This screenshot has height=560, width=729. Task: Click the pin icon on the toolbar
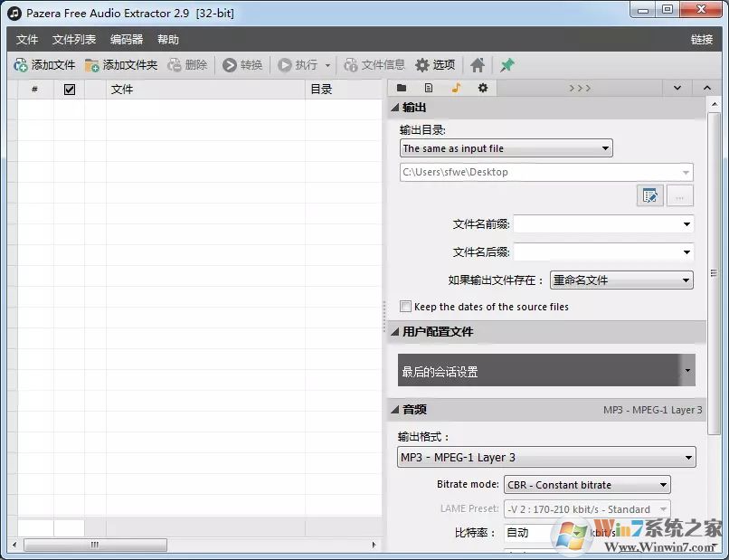pos(507,64)
